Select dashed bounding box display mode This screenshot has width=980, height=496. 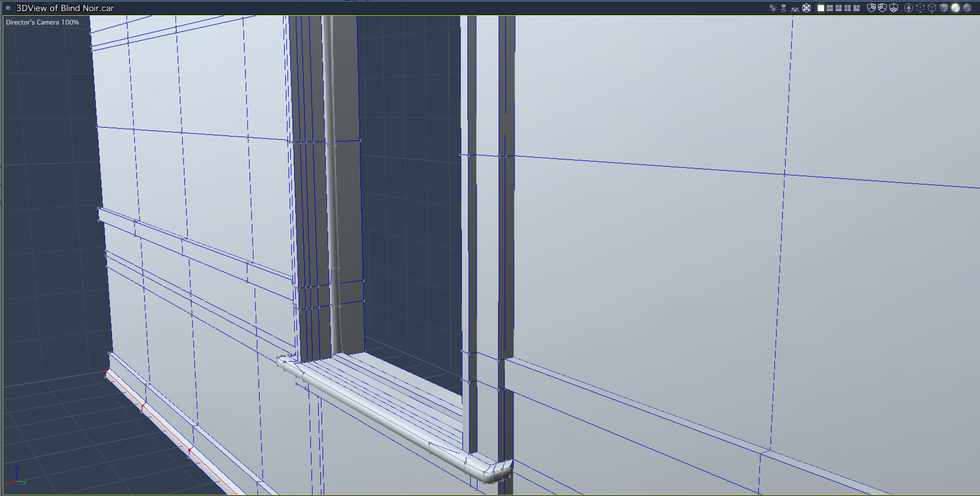pyautogui.click(x=920, y=8)
